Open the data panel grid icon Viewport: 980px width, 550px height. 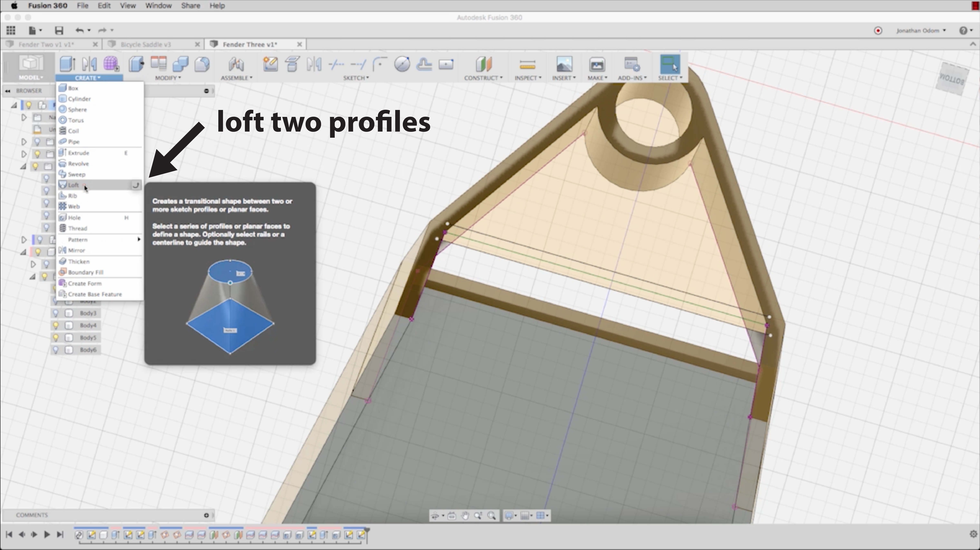[11, 30]
